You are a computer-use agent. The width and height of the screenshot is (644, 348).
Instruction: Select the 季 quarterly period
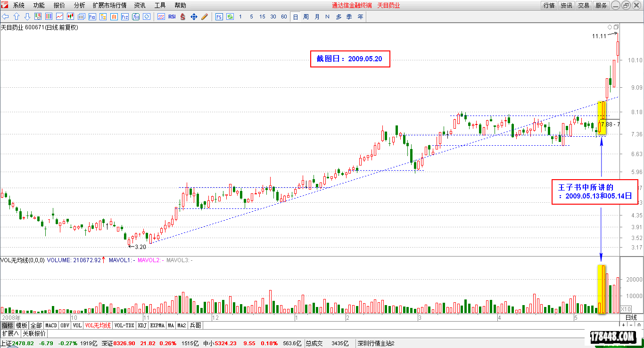point(349,17)
